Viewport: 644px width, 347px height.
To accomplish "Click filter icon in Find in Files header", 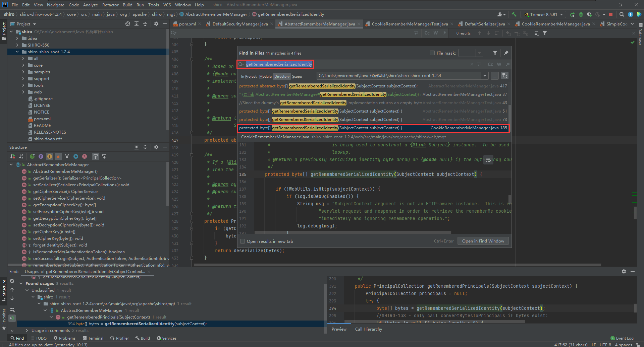I will coord(495,53).
